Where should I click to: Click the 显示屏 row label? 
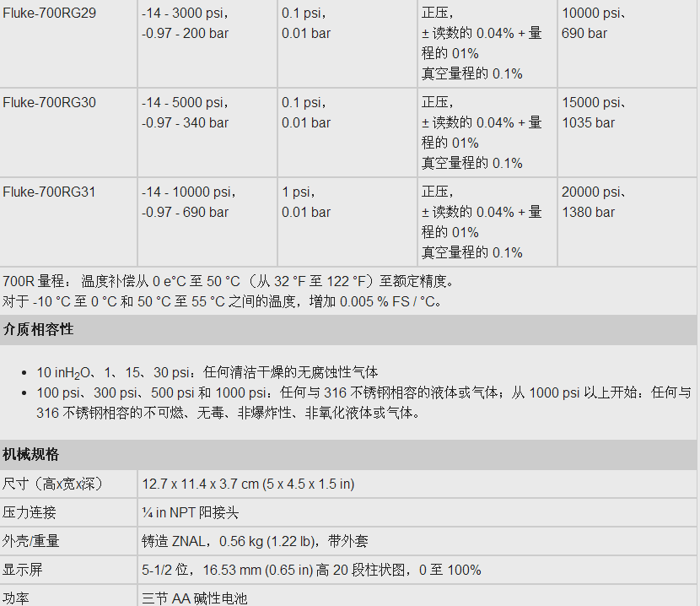(23, 571)
